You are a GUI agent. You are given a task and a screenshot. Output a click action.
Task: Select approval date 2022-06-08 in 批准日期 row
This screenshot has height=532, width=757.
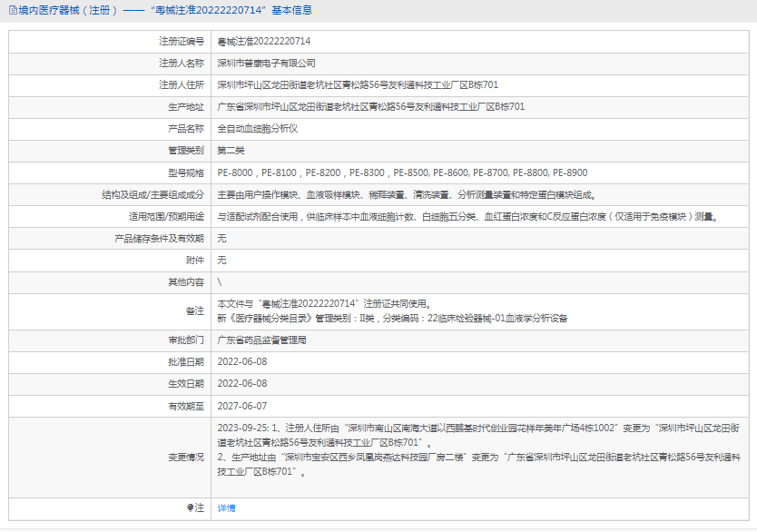click(241, 362)
